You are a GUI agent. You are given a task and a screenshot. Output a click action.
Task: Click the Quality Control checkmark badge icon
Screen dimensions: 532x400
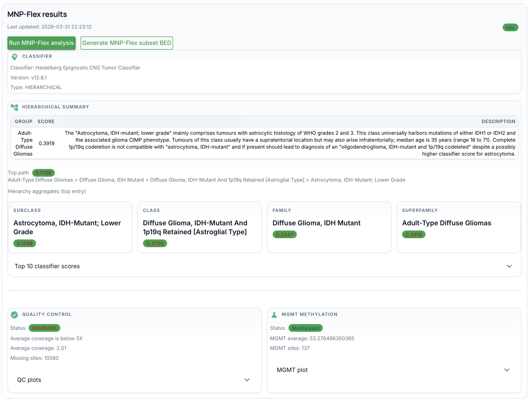(14, 315)
